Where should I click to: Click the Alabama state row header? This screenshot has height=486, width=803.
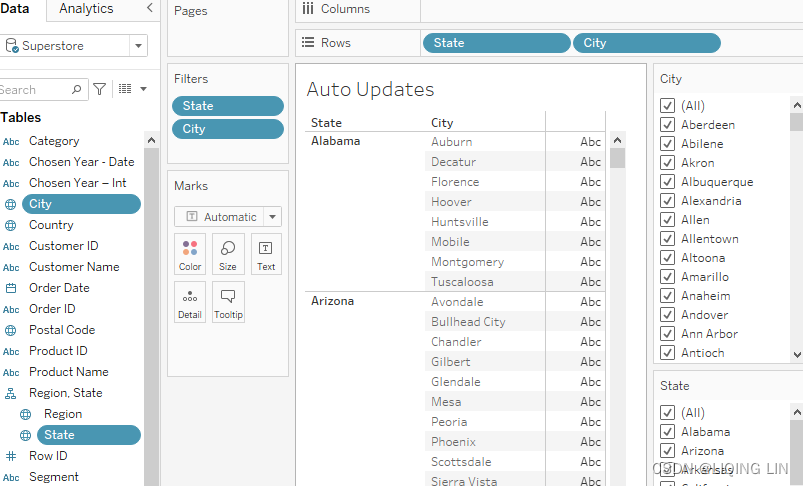(x=335, y=141)
